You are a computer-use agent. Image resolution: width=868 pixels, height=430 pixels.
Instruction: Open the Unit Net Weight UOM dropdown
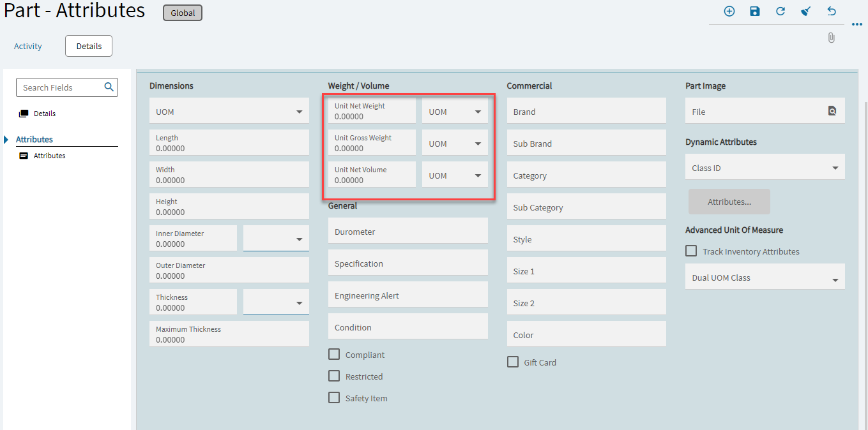pos(478,112)
